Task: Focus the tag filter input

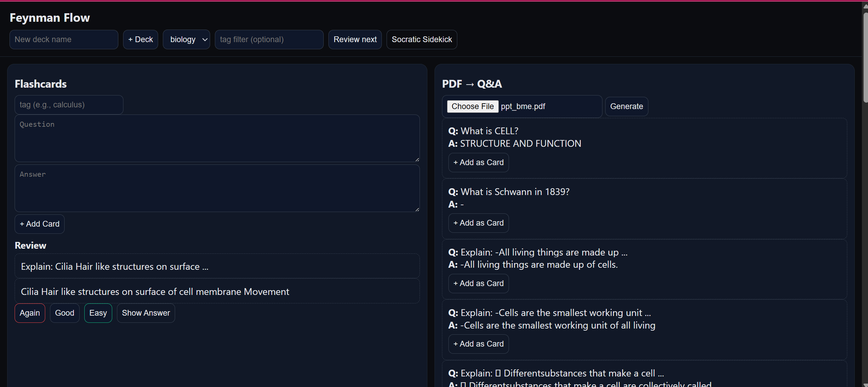Action: [269, 39]
